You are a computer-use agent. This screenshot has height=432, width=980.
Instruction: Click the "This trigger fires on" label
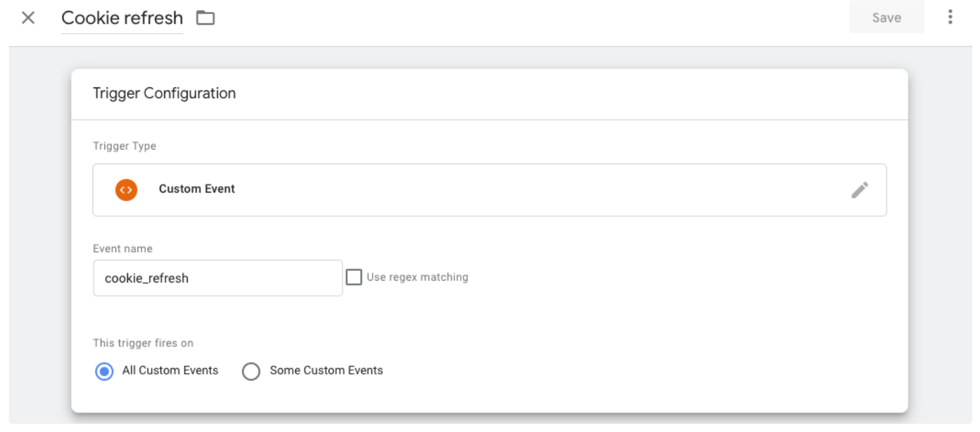143,343
